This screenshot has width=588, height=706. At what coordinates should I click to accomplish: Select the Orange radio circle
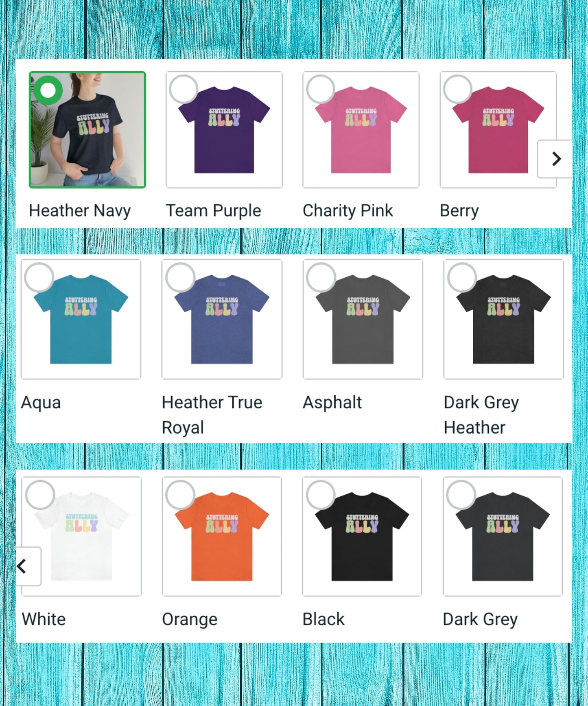coord(180,495)
